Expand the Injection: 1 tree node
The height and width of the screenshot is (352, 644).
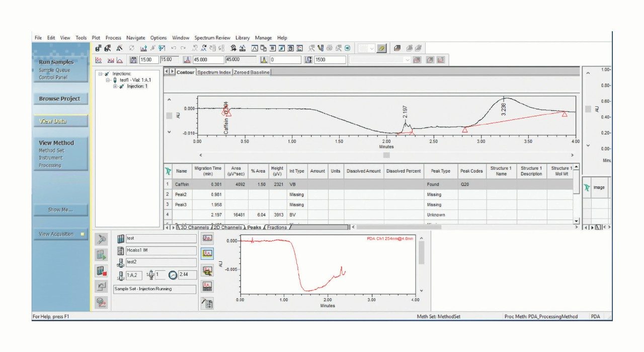point(116,86)
